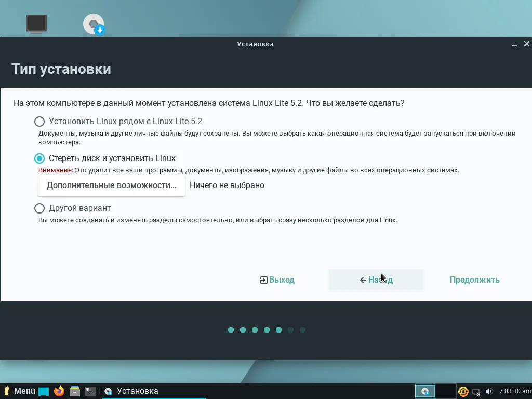
Task: Click the 'Ничего не выбрано' selection area
Action: coord(227,185)
